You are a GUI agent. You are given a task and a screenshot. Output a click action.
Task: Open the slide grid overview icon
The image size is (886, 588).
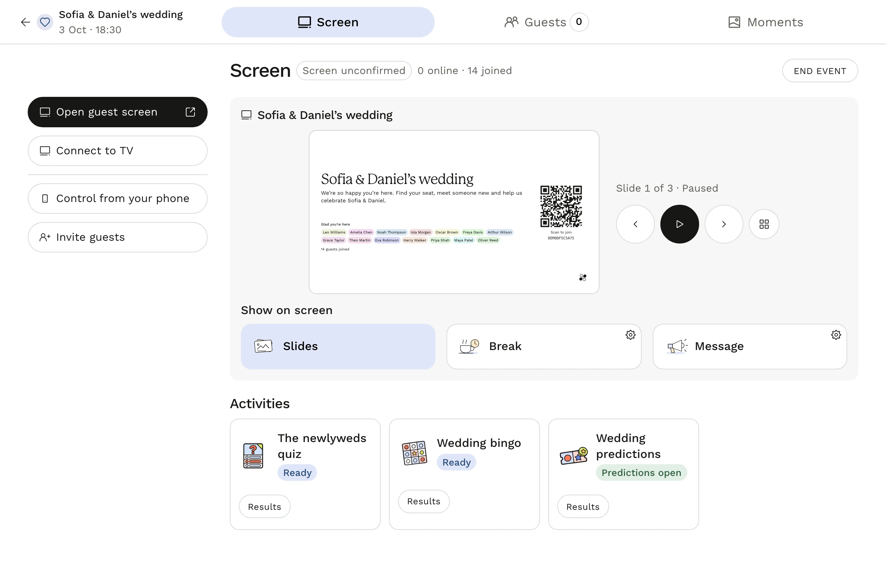tap(764, 224)
